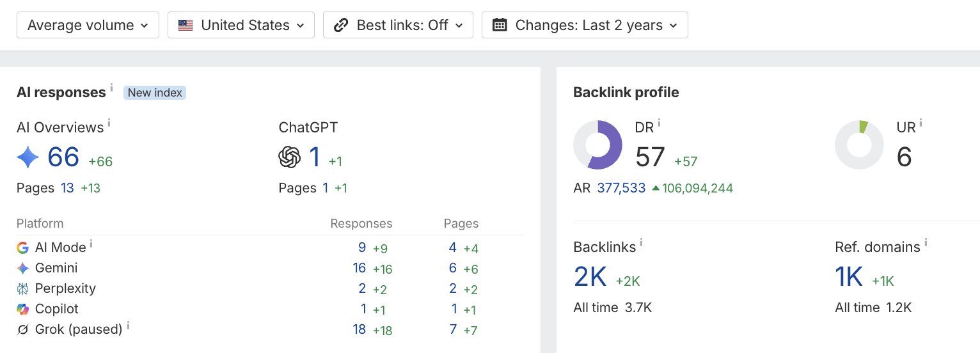Click the Ref. domains info icon

pos(926,242)
